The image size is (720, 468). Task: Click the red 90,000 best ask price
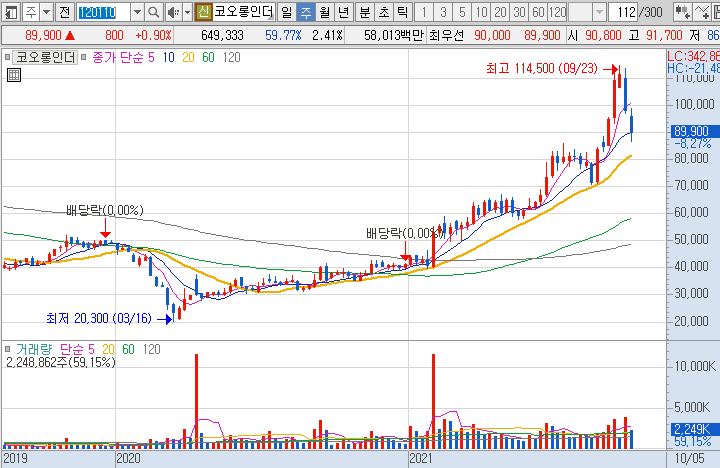coord(492,35)
